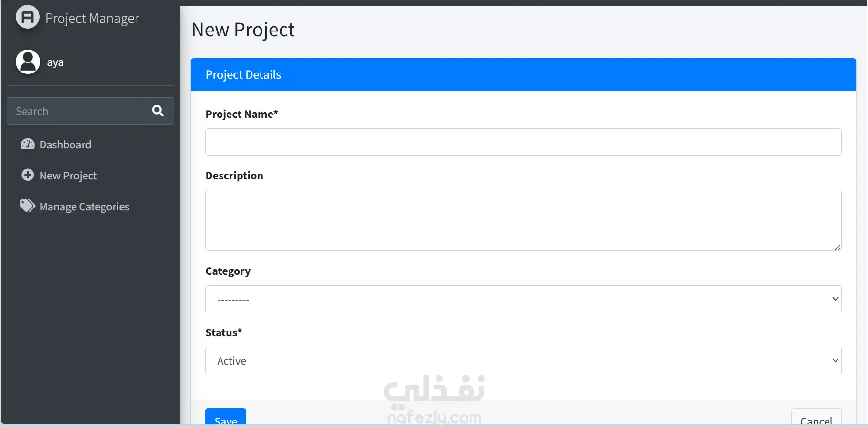Click the Save button
Viewport: 868px width, 427px height.
tap(226, 417)
